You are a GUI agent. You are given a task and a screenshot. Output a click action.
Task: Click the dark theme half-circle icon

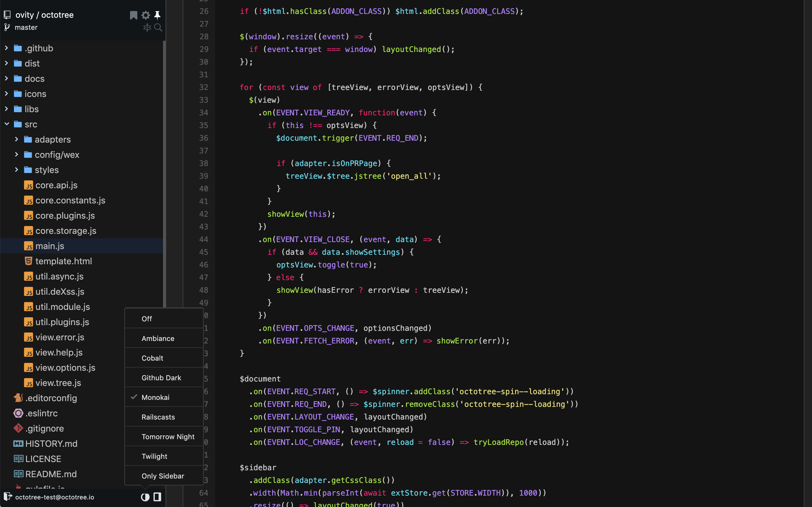tap(145, 497)
